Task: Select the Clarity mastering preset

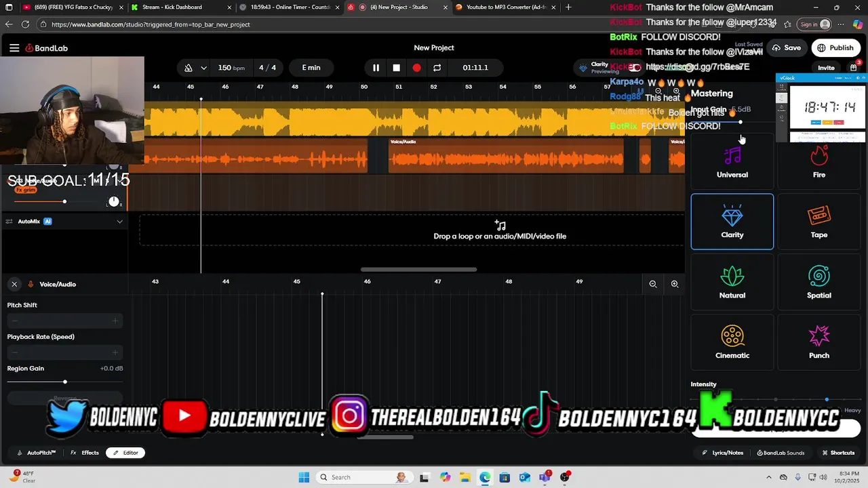Action: pos(732,222)
